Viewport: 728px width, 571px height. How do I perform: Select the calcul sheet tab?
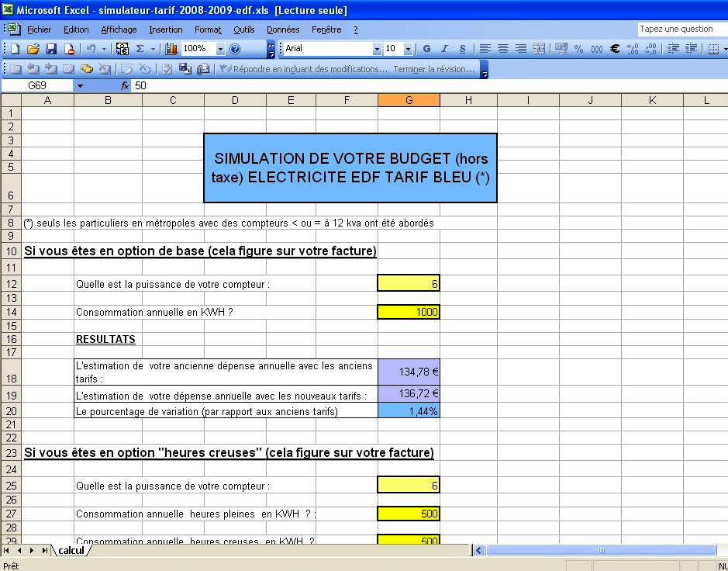click(71, 551)
